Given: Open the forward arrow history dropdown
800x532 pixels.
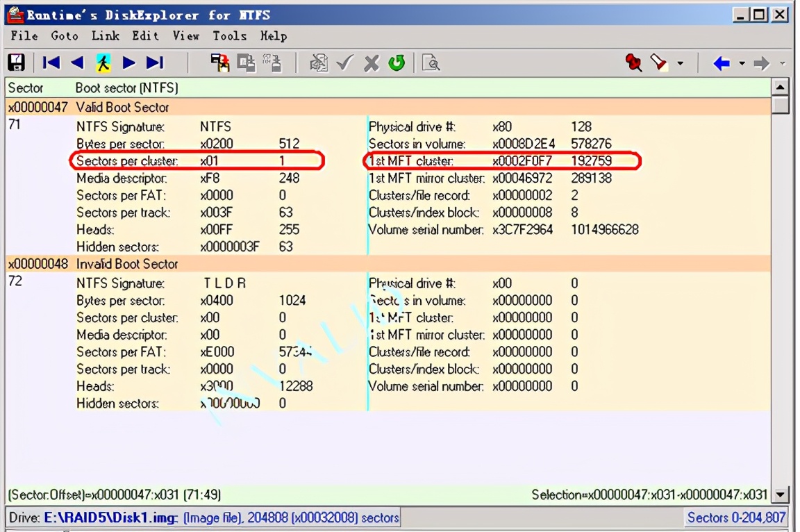Looking at the screenshot, I should point(783,64).
